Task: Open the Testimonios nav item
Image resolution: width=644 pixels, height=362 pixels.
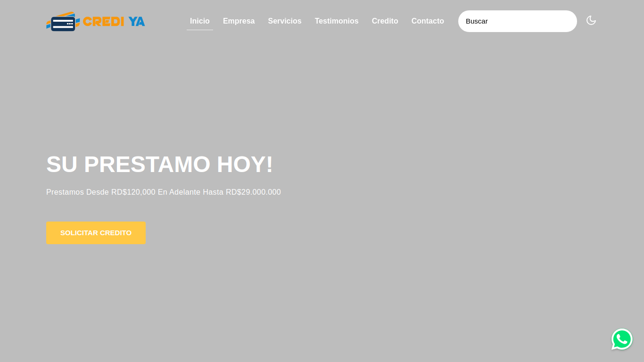Action: point(337,21)
